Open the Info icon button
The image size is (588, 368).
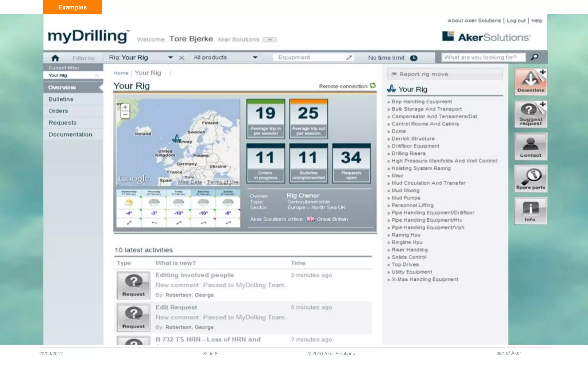tap(531, 211)
